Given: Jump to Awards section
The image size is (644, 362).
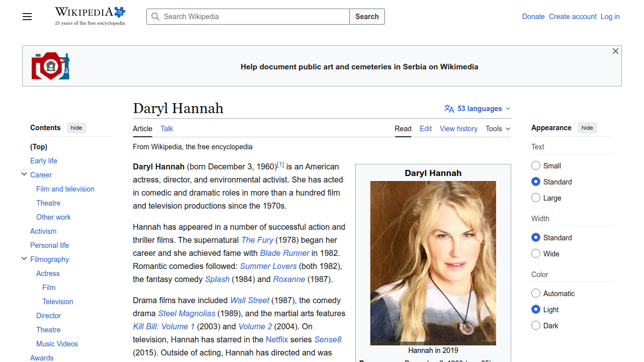Looking at the screenshot, I should click(x=42, y=358).
